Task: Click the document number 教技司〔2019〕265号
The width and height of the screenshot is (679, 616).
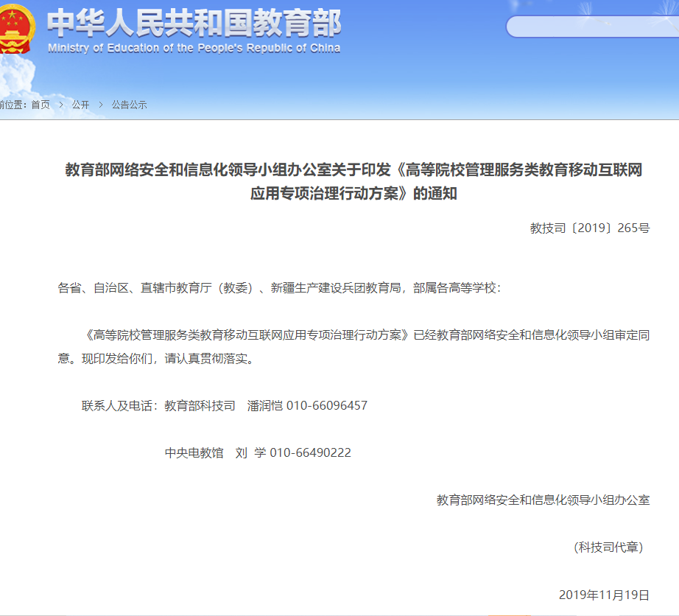Action: 589,228
